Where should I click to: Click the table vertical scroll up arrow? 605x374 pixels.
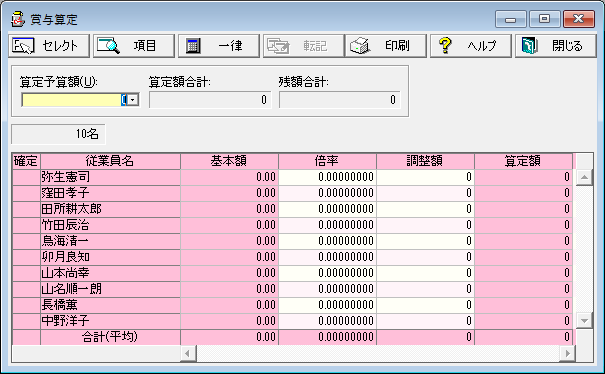(x=584, y=178)
